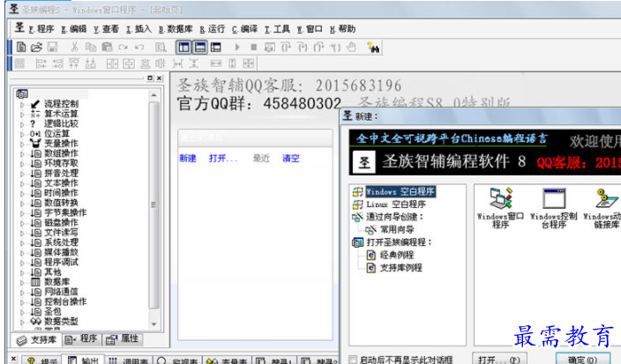Switch to the 属性 panel tab
Image resolution: width=621 pixels, height=364 pixels.
(x=122, y=339)
